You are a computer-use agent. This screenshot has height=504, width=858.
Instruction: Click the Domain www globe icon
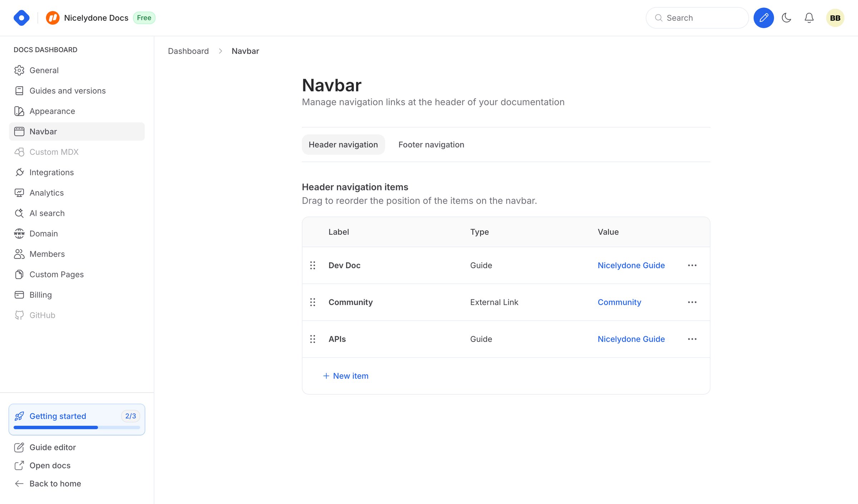click(19, 234)
